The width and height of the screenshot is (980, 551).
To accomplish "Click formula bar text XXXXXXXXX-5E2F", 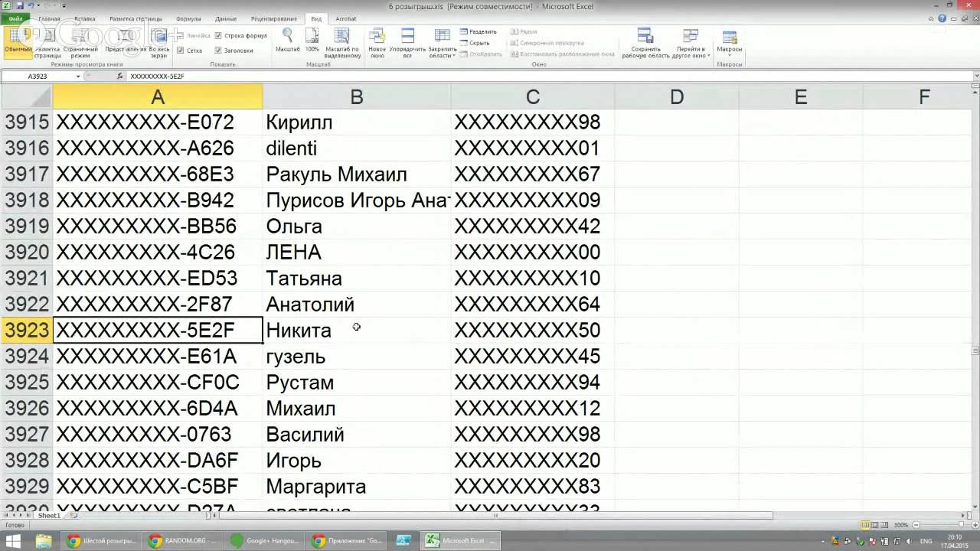I will pos(157,77).
